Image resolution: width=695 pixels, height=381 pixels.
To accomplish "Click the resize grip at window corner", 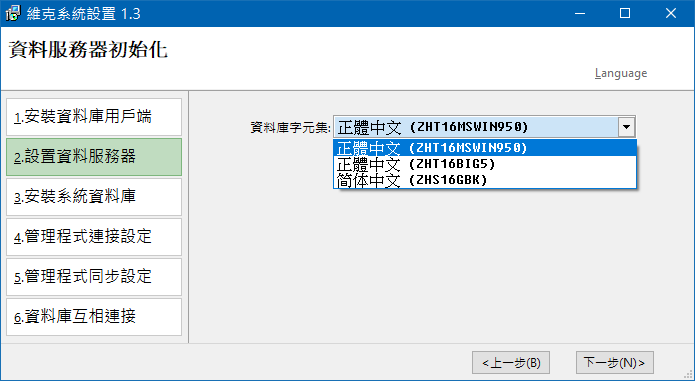I will click(688, 375).
